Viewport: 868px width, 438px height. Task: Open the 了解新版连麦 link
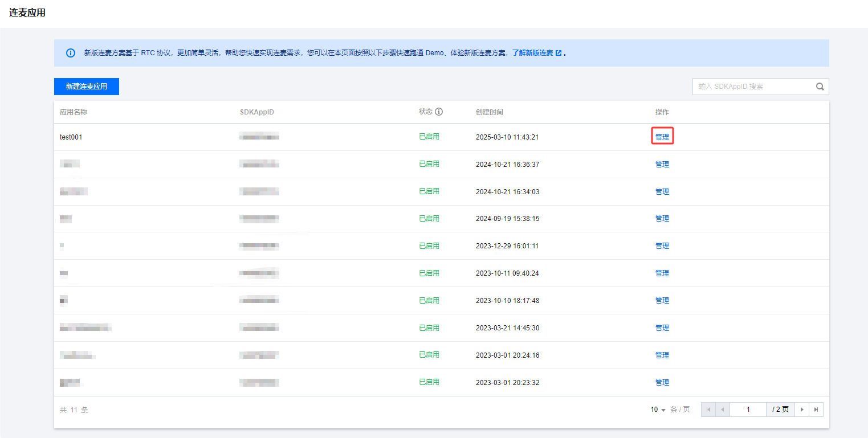pyautogui.click(x=532, y=53)
